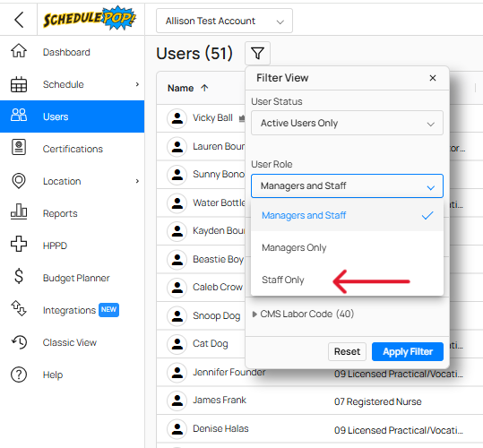Open Reports bar chart icon
The image size is (483, 448).
pos(19,211)
